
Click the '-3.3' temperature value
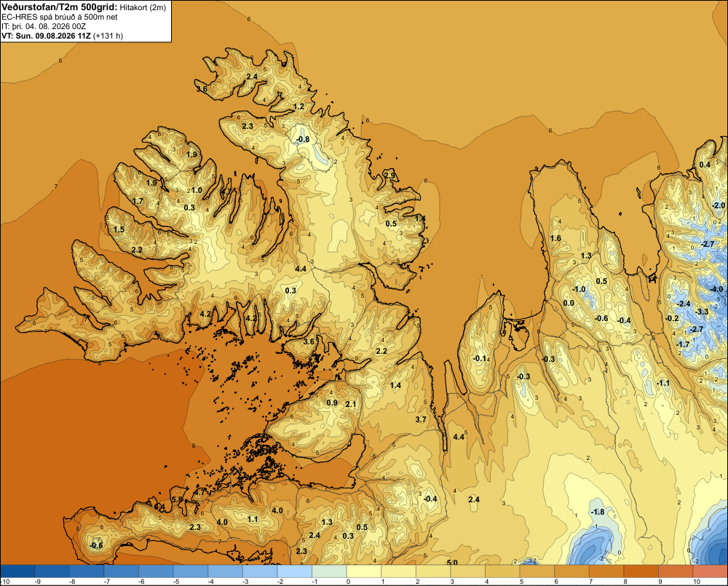[x=702, y=312]
